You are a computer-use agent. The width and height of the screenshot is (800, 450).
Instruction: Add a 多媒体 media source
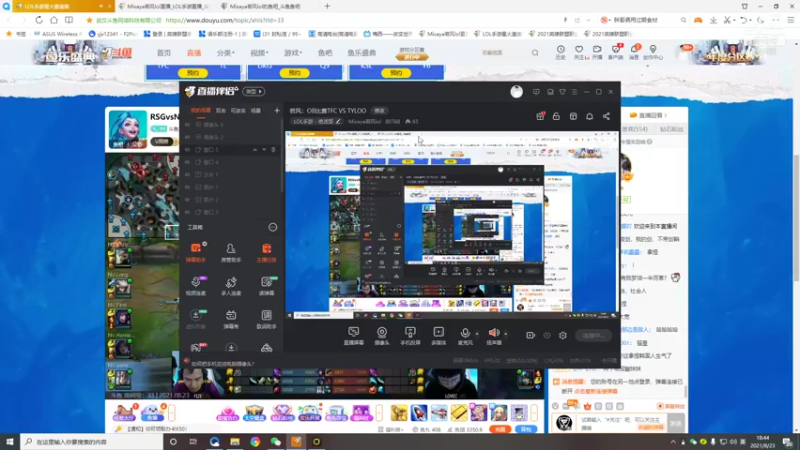point(438,336)
